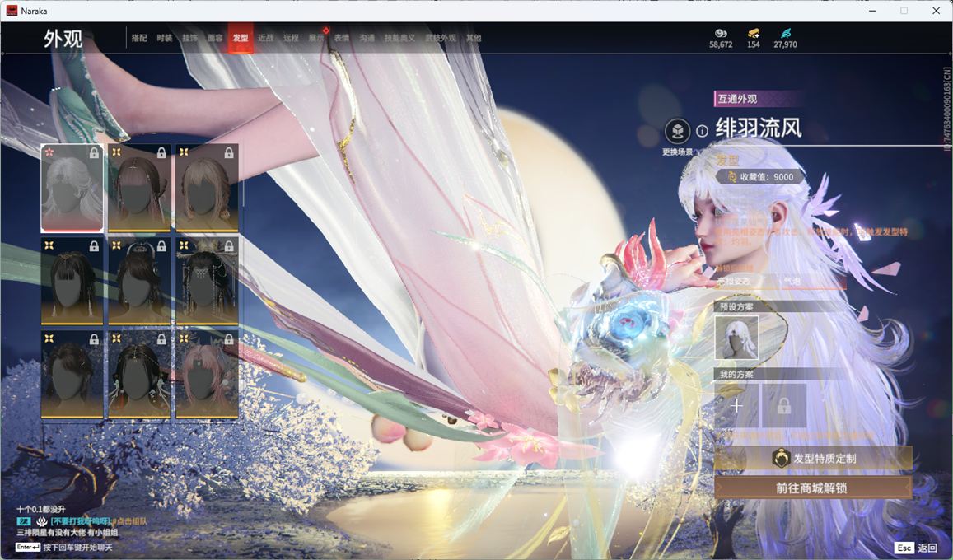Click the locked scheme slot under 我的方案
The height and width of the screenshot is (560, 953).
click(784, 406)
